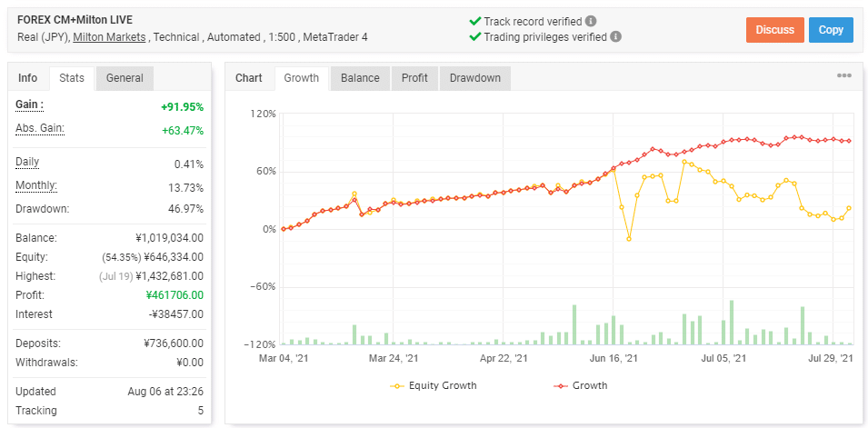Click the green Track record verified checkmark
The height and width of the screenshot is (428, 868).
point(474,21)
